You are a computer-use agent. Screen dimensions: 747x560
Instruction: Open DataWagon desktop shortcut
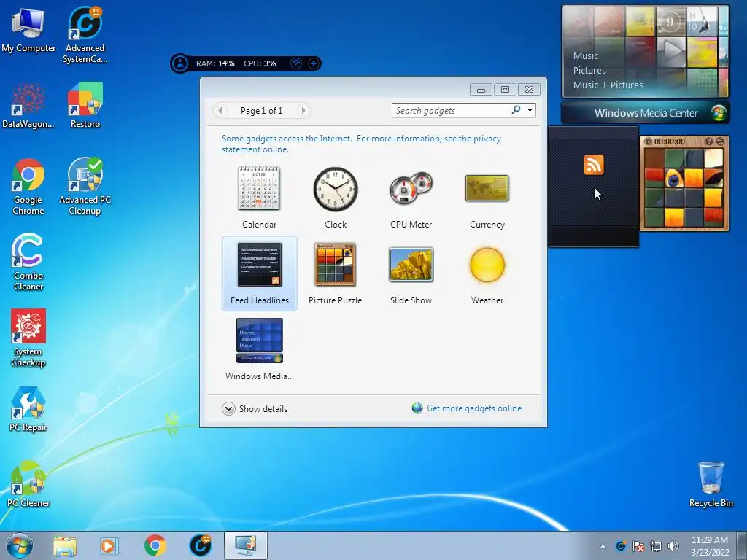pos(28,106)
